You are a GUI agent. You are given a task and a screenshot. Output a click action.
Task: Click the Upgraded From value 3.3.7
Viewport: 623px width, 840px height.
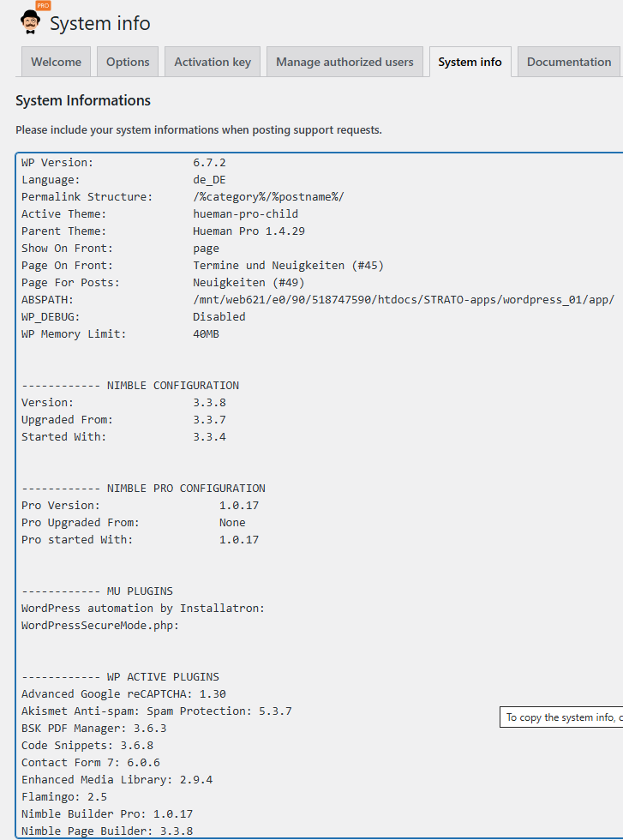[x=209, y=419]
